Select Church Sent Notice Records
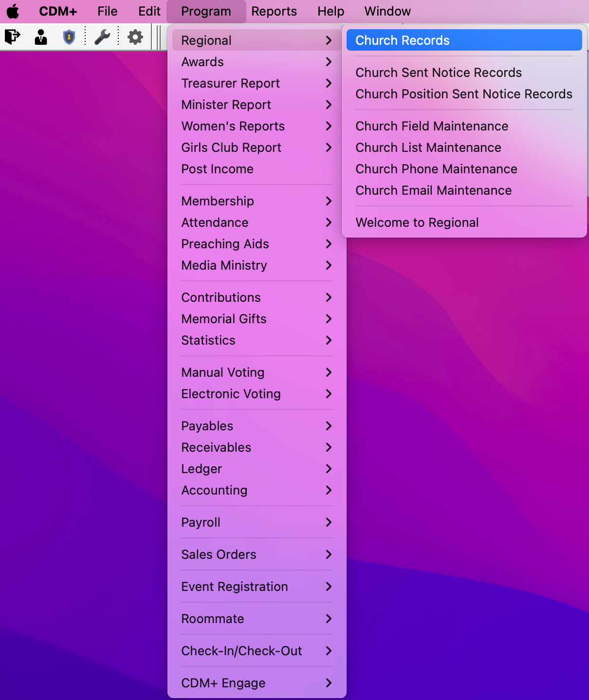This screenshot has height=700, width=589. click(x=439, y=72)
